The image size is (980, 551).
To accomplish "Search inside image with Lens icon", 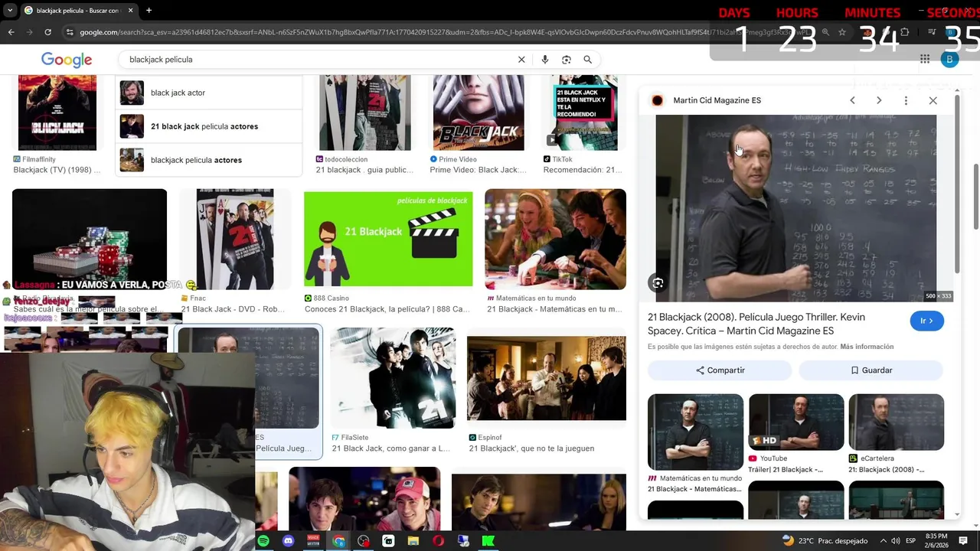I will pos(658,283).
